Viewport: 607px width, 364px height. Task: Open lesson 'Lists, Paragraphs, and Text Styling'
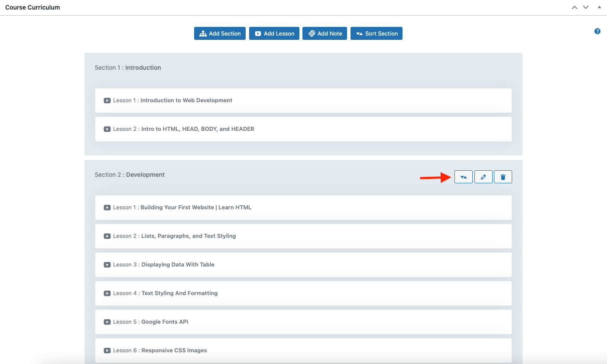click(x=303, y=236)
